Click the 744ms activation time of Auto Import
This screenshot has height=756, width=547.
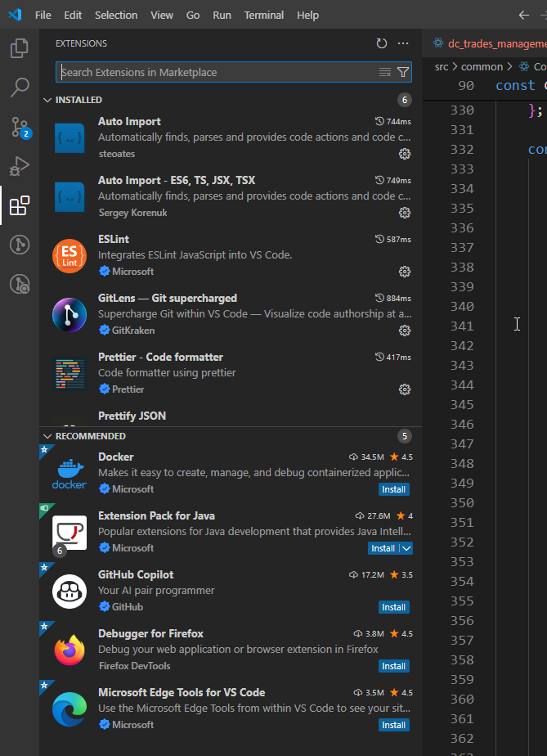tap(393, 121)
